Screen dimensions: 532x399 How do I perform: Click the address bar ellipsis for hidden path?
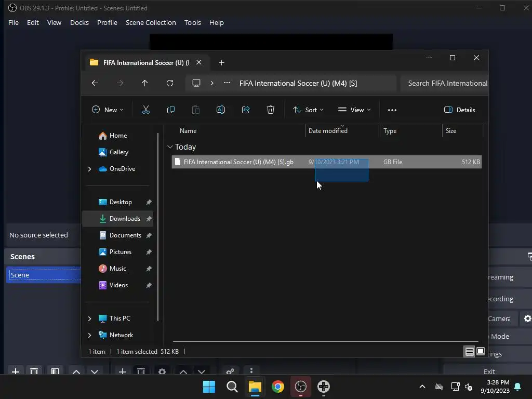pyautogui.click(x=227, y=83)
